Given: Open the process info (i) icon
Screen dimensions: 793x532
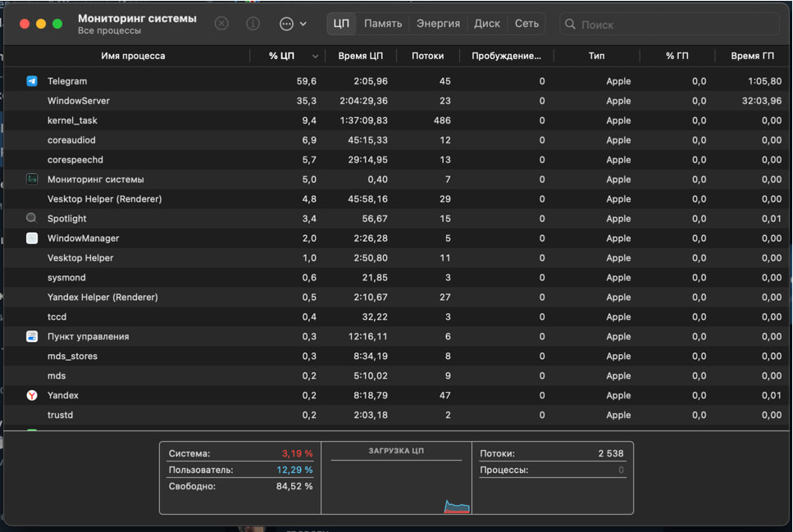Looking at the screenshot, I should point(253,23).
